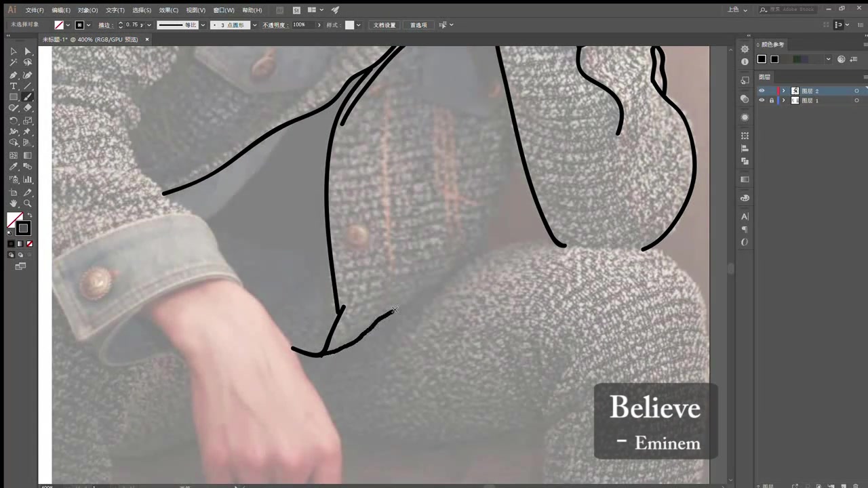This screenshot has height=488, width=868.
Task: Set paint mode to None
Action: point(30,244)
